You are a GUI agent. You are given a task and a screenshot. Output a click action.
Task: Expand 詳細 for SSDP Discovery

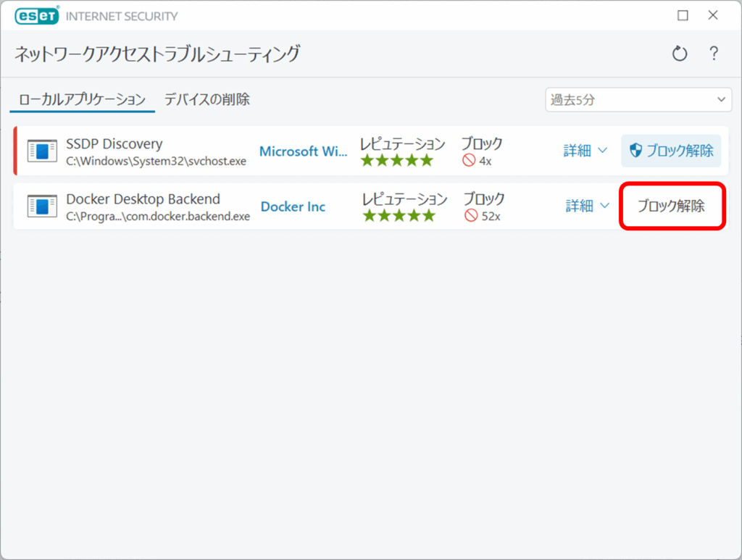pos(585,151)
